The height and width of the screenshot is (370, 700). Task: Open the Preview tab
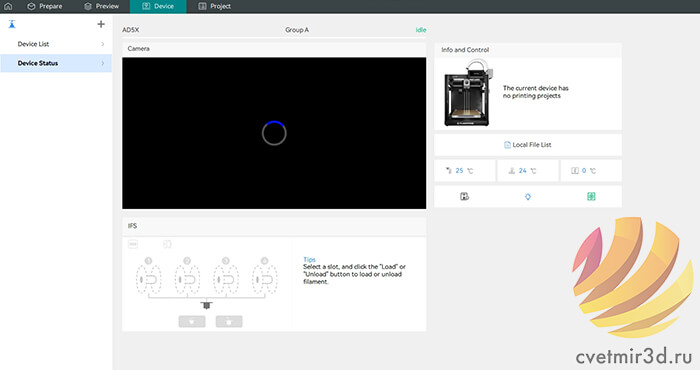tap(102, 6)
